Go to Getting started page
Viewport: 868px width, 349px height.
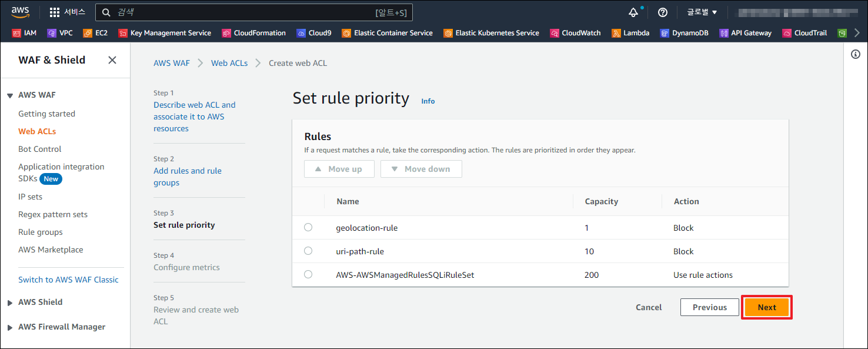46,114
